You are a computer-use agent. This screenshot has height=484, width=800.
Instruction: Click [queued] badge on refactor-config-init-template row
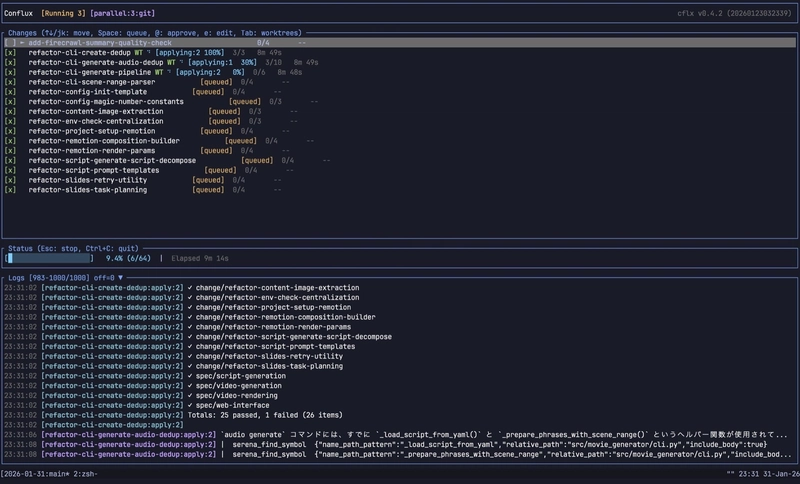(x=208, y=92)
